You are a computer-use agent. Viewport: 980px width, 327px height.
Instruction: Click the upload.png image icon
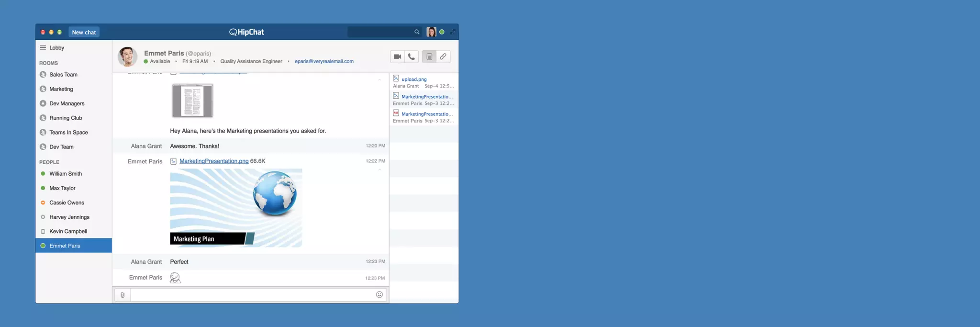click(396, 78)
